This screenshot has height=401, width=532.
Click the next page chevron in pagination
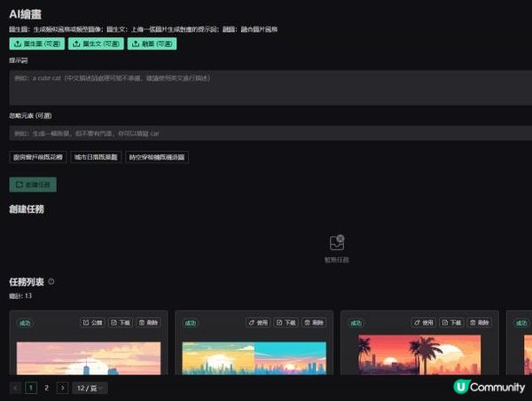click(x=62, y=388)
